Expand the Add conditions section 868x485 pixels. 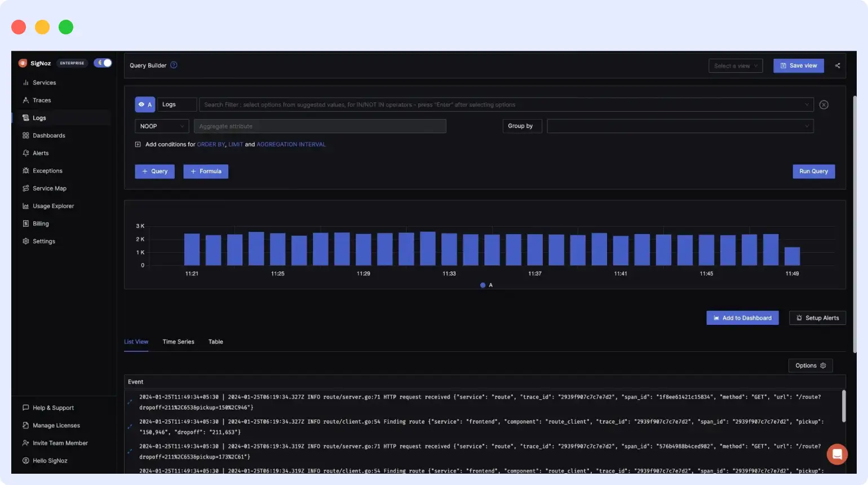point(138,144)
